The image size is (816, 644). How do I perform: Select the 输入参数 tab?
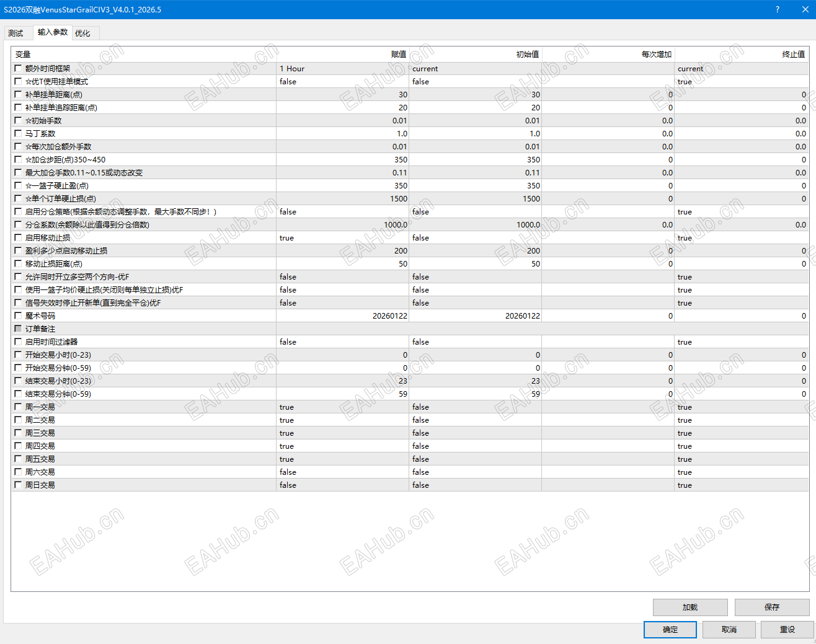(53, 32)
